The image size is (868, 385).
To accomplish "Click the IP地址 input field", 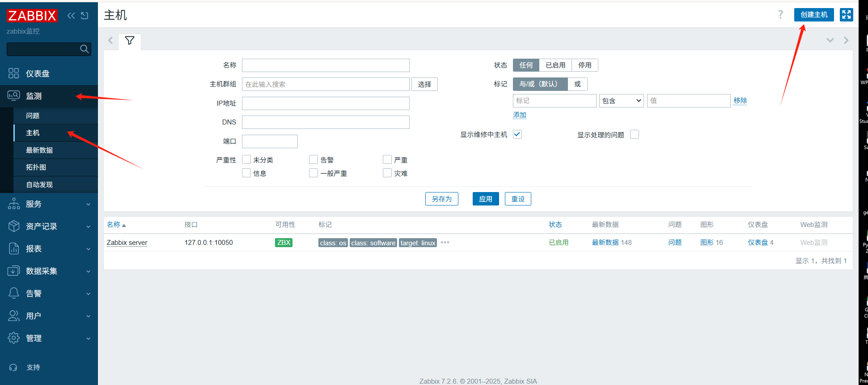I will [326, 103].
